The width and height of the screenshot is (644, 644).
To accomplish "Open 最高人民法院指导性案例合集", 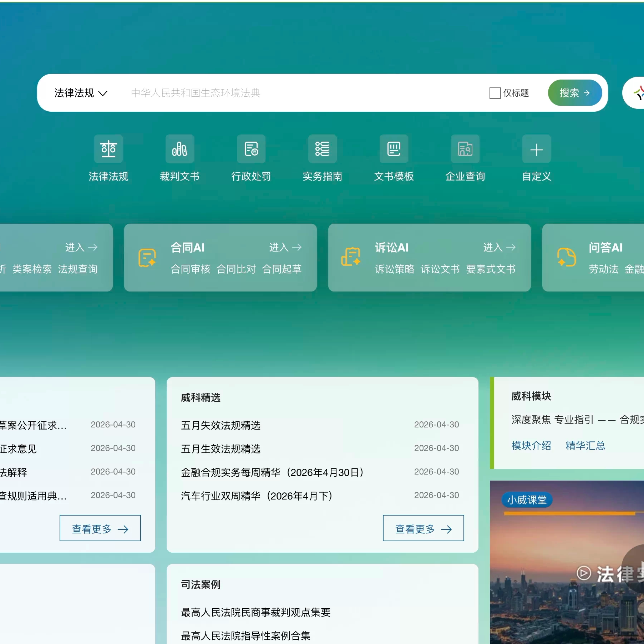I will [246, 636].
